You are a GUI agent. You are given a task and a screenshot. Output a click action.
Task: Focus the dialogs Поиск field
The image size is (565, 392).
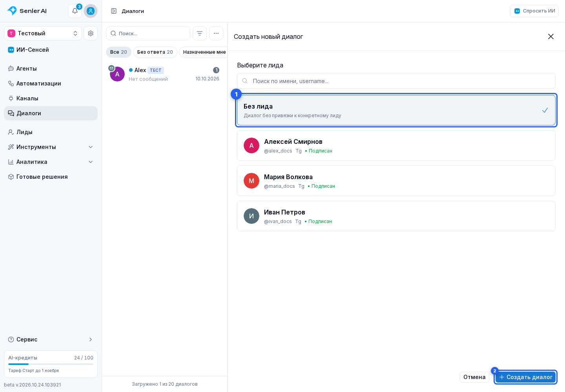[x=148, y=33]
